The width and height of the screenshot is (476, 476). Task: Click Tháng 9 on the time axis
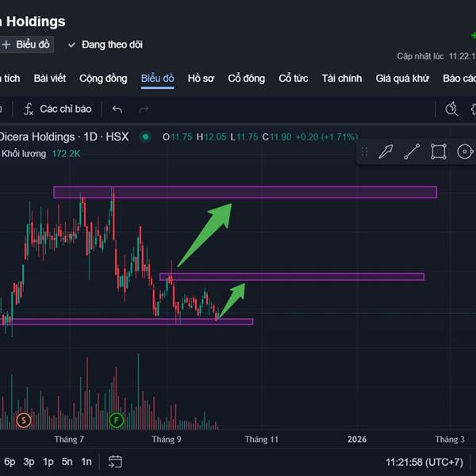pos(167,440)
